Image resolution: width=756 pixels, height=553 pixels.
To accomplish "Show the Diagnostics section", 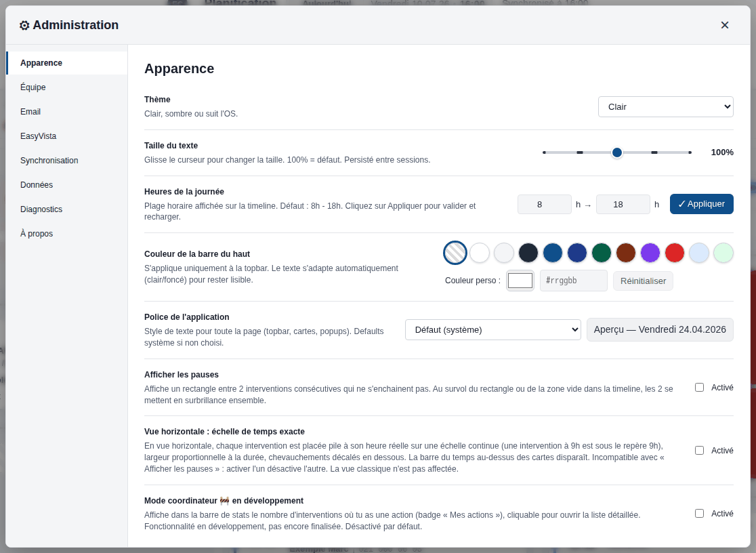I will coord(67,209).
